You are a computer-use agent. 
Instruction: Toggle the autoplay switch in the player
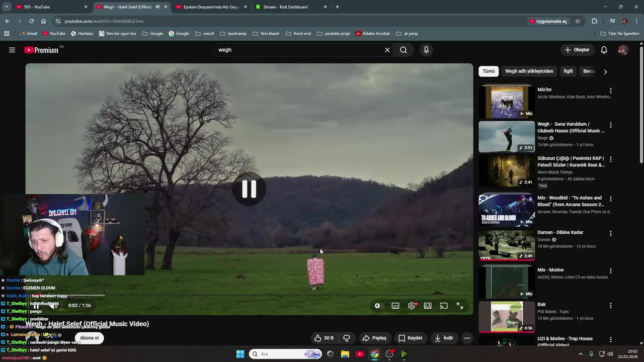coord(377,306)
